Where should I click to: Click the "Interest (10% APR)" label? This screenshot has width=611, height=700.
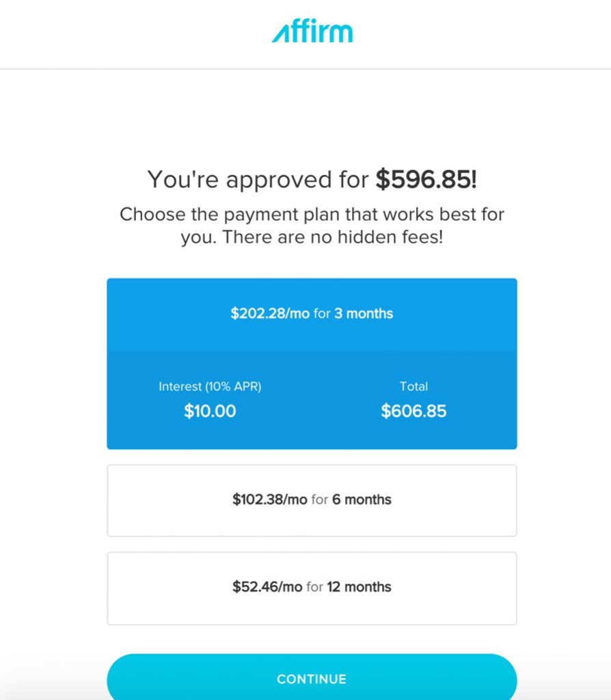(210, 386)
